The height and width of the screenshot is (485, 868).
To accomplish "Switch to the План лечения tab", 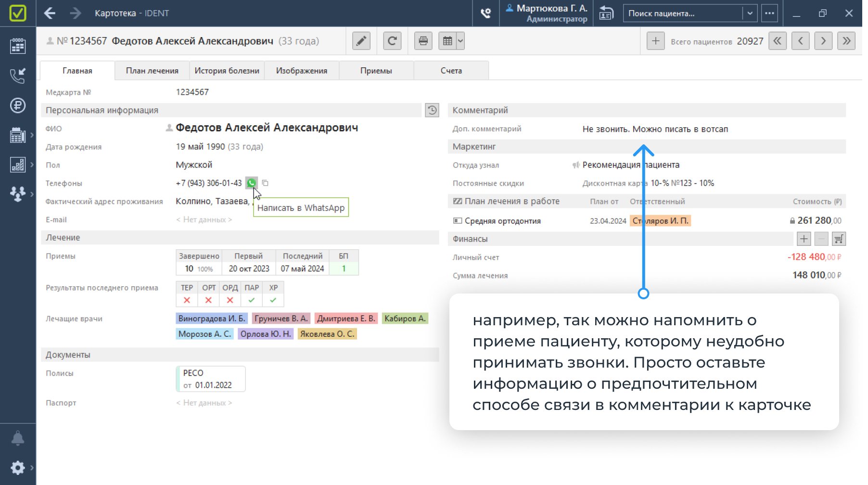I will pyautogui.click(x=152, y=70).
